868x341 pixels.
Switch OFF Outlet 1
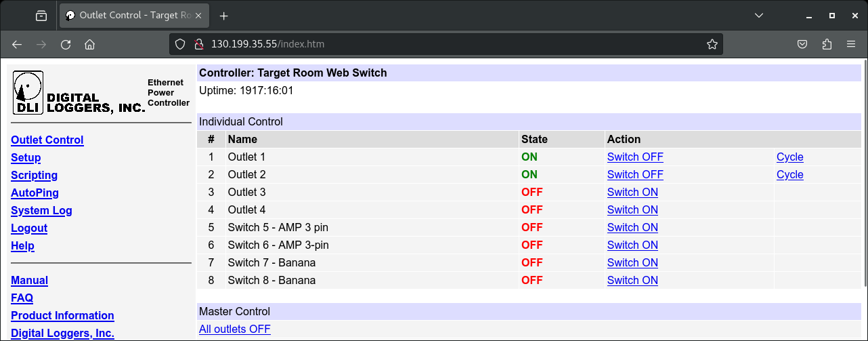635,157
